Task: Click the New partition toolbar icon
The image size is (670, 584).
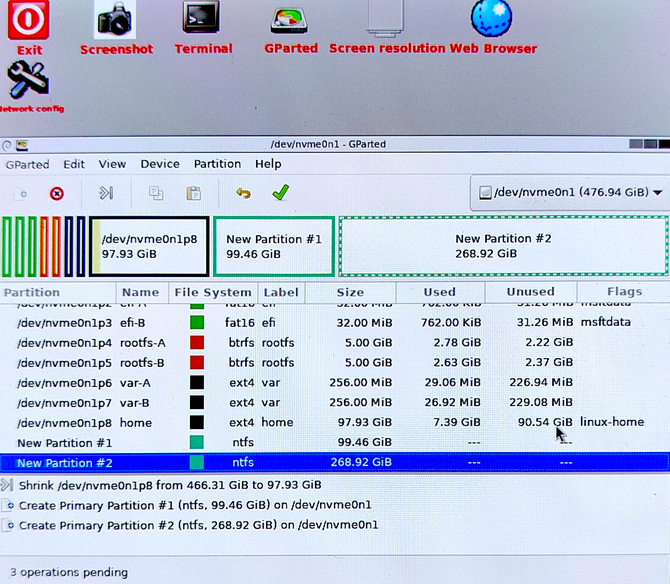Action: pyautogui.click(x=21, y=194)
